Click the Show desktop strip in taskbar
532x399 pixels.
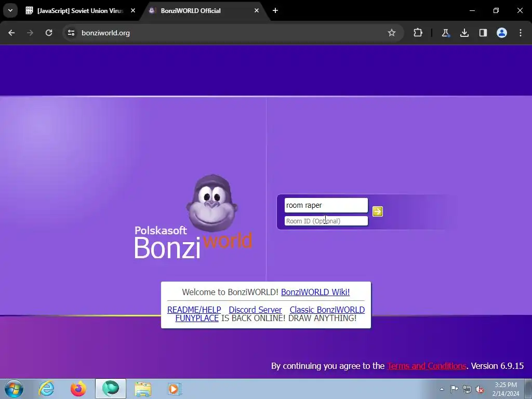click(x=528, y=389)
